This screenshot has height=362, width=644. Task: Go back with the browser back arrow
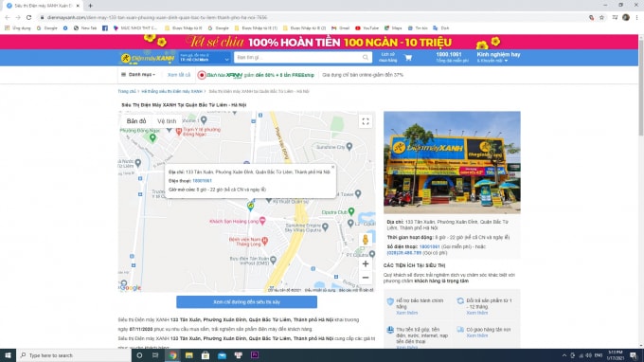coord(7,17)
